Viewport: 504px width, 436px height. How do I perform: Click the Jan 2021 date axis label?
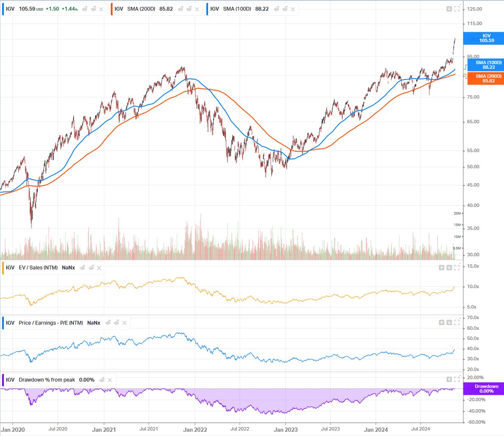point(104,430)
